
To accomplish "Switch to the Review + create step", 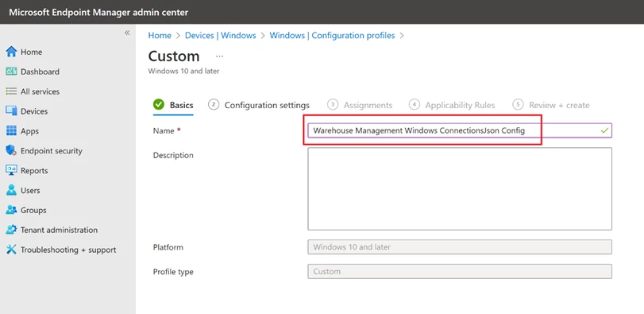I will coord(559,105).
